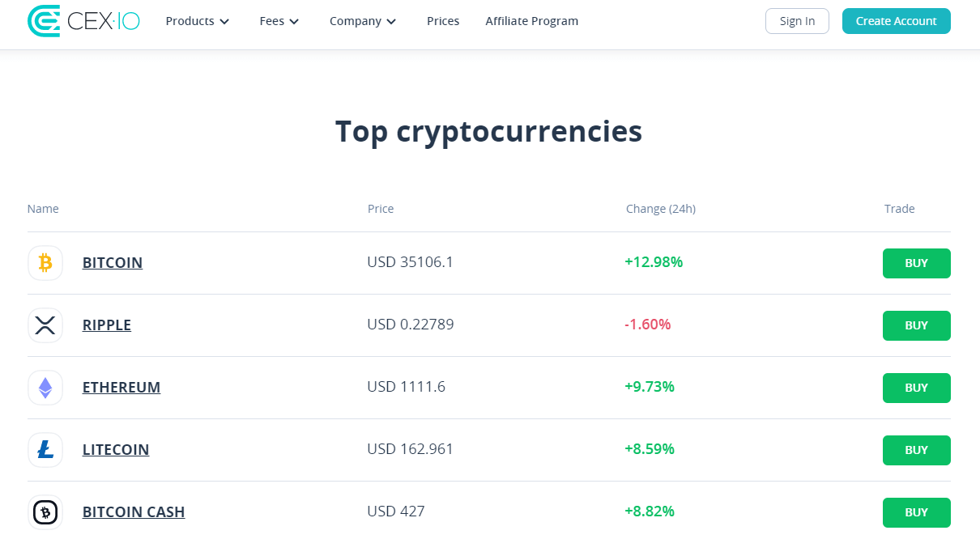Click the Sign In button
Screen dimensions: 980x556
click(797, 21)
